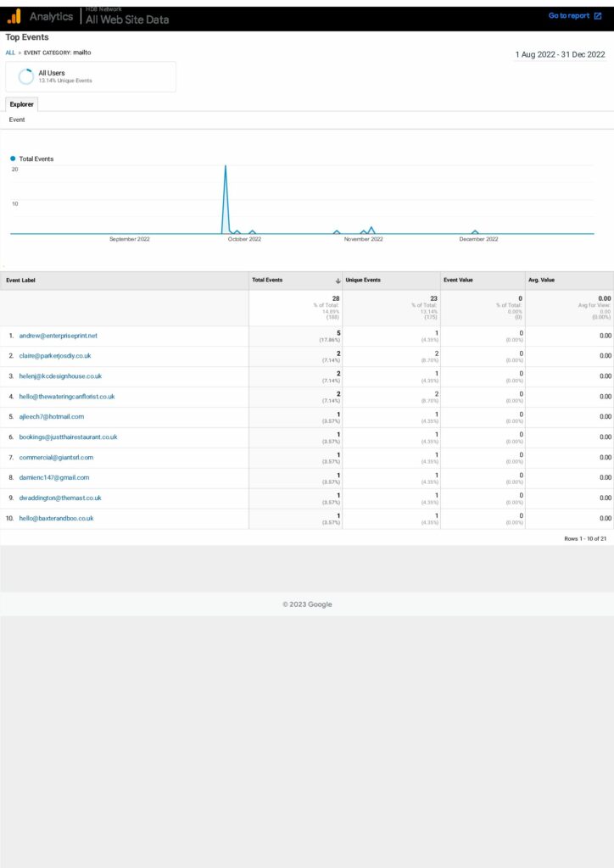
Task: Select the Event tab under Explorer
Action: pyautogui.click(x=17, y=120)
